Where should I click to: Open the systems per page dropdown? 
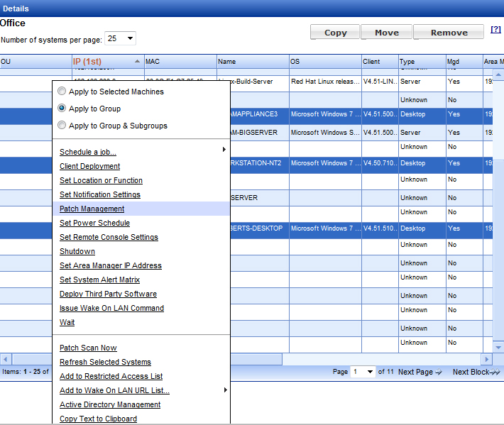(x=120, y=39)
